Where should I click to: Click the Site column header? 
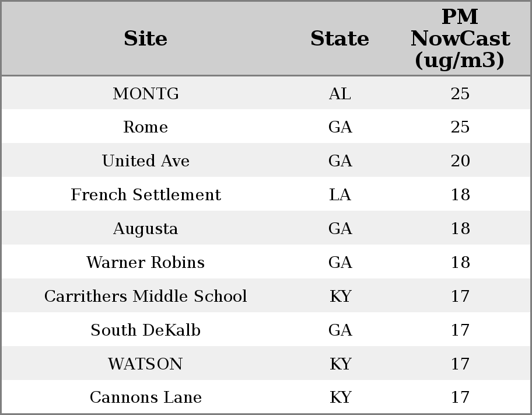146,39
